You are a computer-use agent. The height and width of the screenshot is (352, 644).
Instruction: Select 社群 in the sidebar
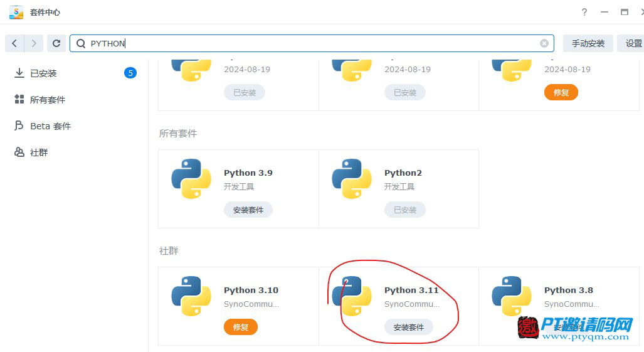74,152
